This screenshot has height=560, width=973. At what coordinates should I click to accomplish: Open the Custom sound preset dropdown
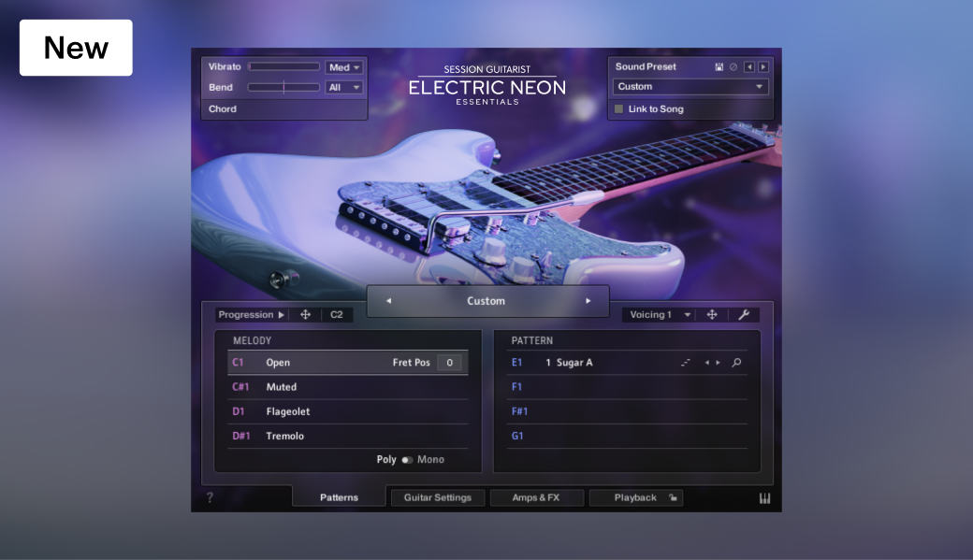click(x=690, y=87)
